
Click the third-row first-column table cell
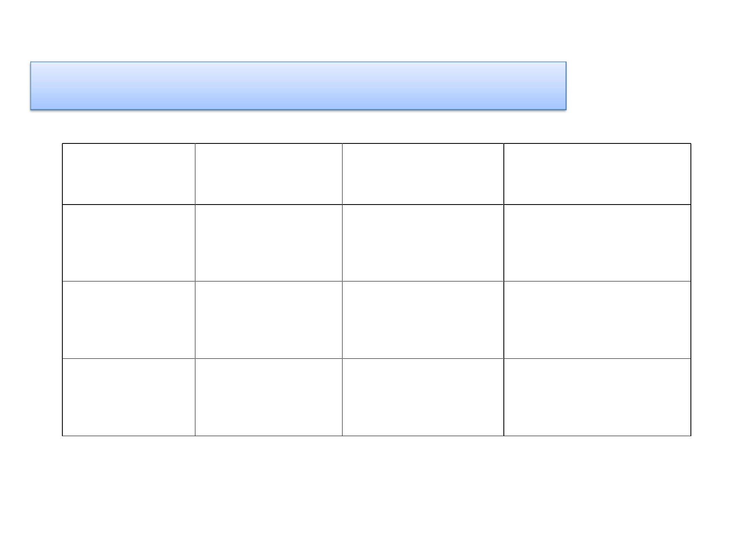(128, 320)
